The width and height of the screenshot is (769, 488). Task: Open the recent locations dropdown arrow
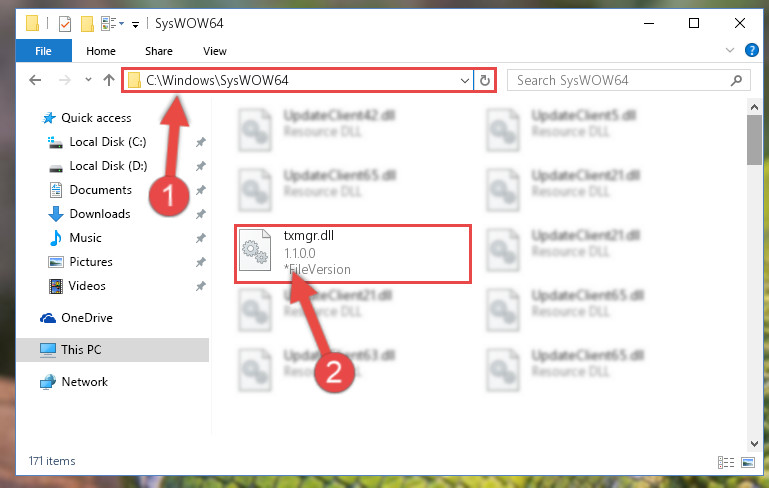(x=88, y=79)
